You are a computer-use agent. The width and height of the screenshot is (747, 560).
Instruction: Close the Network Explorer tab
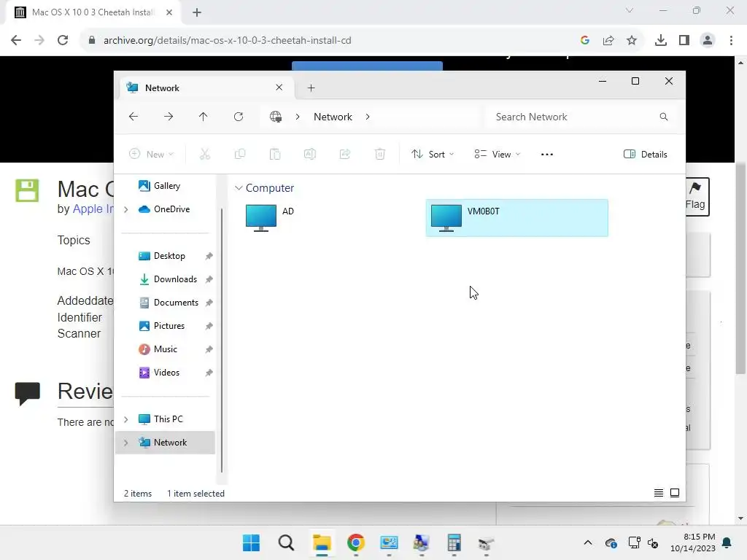coord(279,87)
